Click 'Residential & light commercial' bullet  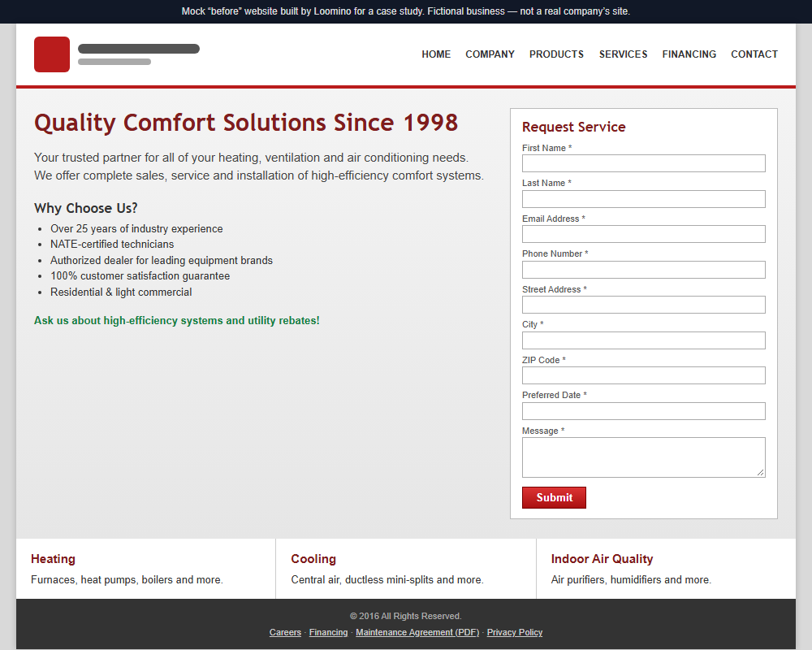(121, 292)
